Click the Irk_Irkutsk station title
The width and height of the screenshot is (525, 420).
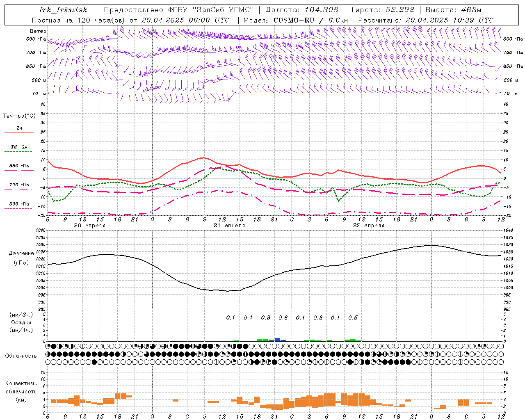point(63,10)
